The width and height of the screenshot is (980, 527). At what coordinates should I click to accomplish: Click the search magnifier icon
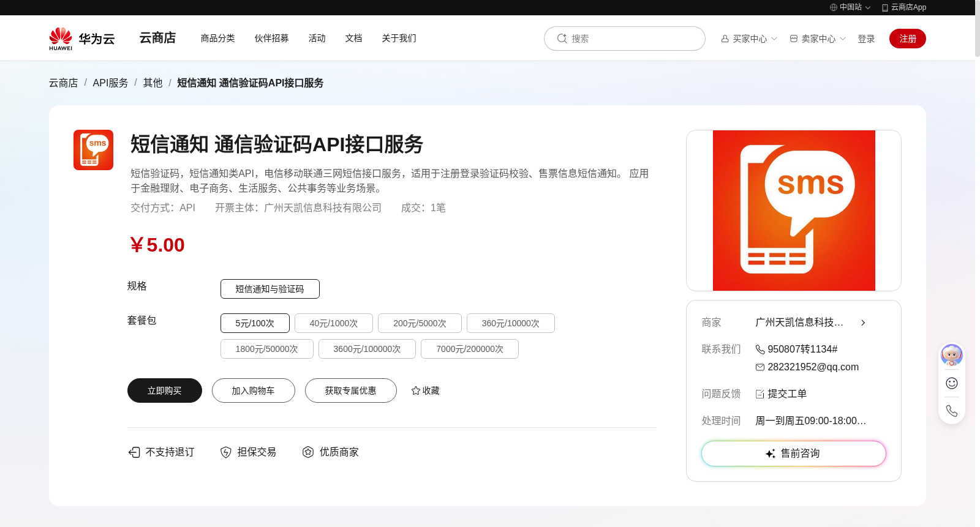[x=562, y=39]
